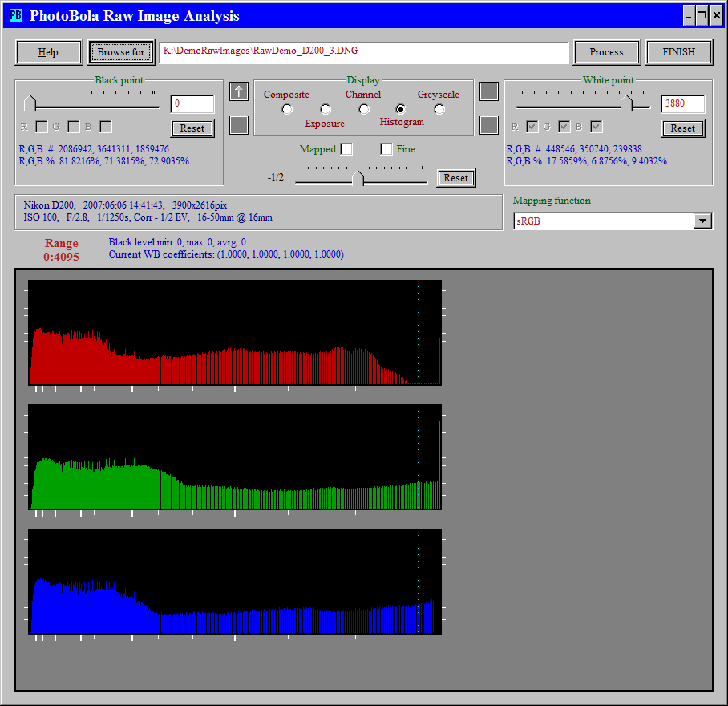Enable the Mapped checkbox
The height and width of the screenshot is (706, 728).
coord(346,149)
